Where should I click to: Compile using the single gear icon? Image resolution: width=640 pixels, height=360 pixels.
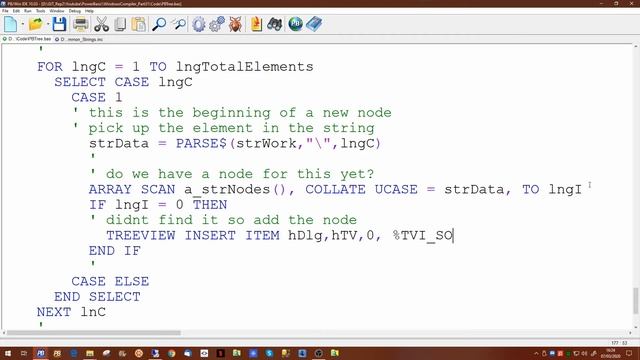tap(199, 24)
